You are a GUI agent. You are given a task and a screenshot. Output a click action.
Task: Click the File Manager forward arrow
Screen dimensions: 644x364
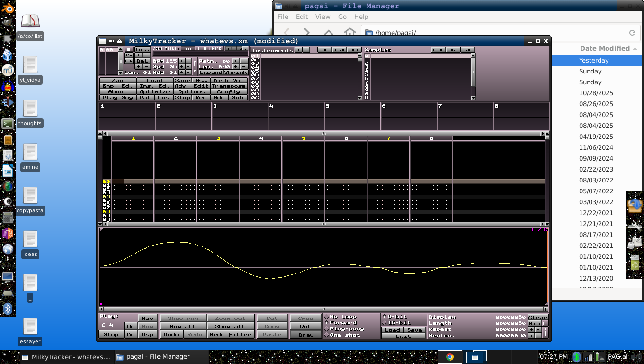point(307,33)
